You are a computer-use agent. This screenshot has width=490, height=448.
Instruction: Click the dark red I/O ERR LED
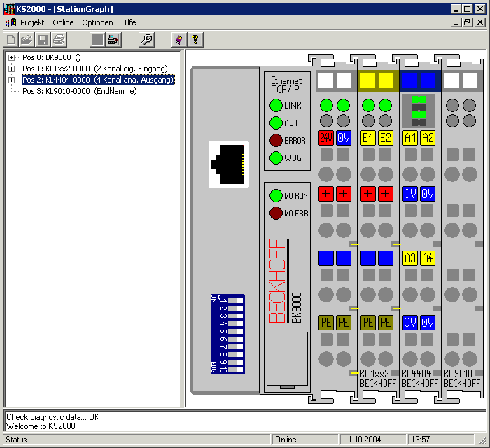point(276,213)
